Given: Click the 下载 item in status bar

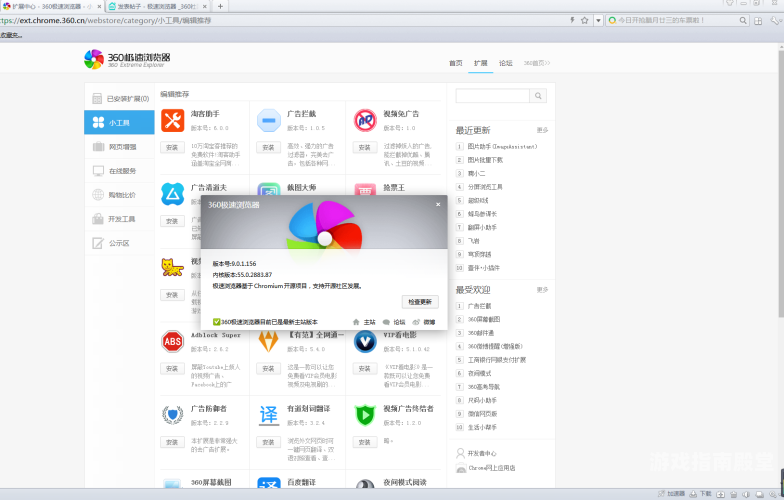Looking at the screenshot, I should [700, 494].
